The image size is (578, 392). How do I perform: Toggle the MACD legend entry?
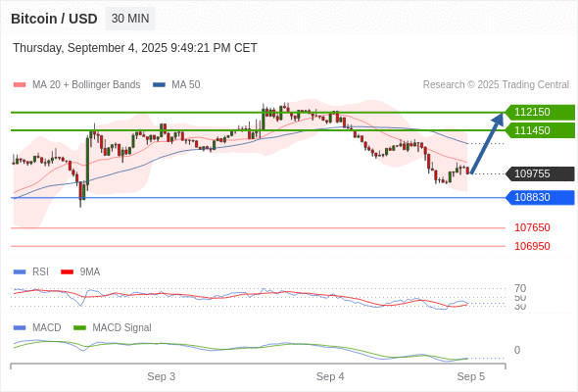pos(37,328)
